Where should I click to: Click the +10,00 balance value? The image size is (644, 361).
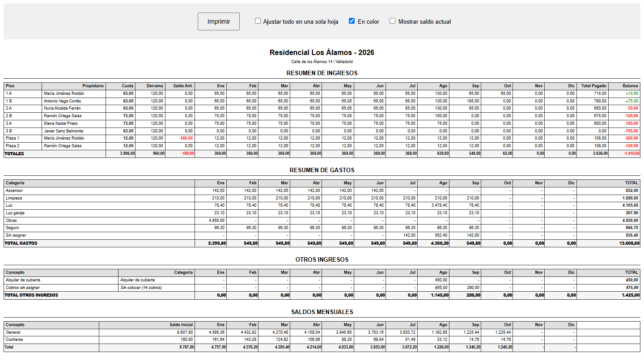[632, 93]
